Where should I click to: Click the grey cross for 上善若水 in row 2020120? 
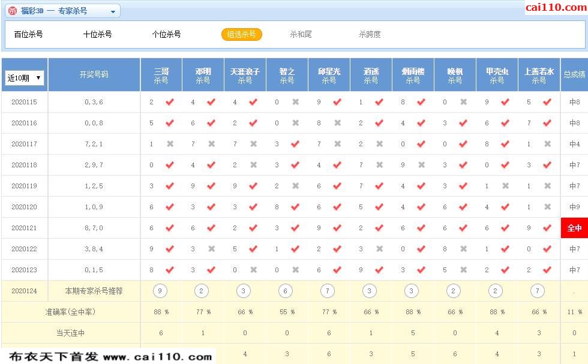coord(548,207)
